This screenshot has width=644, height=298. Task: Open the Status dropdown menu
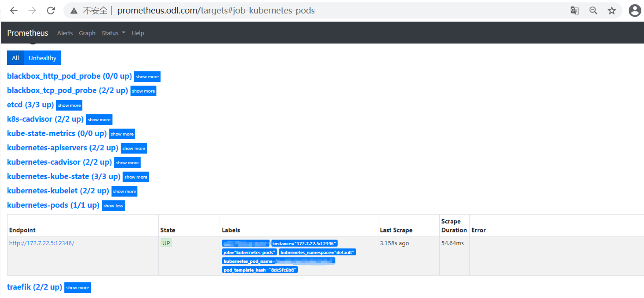[x=113, y=33]
